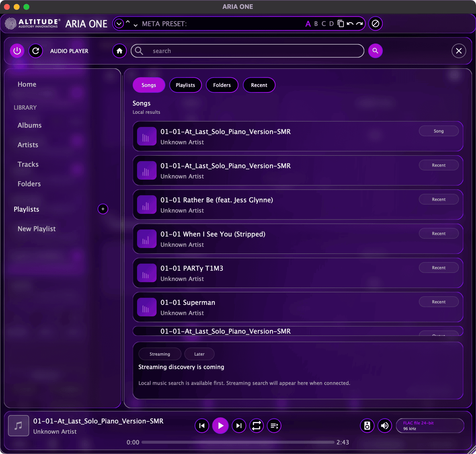Switch to the Playlists tab
This screenshot has width=476, height=454.
[x=185, y=85]
